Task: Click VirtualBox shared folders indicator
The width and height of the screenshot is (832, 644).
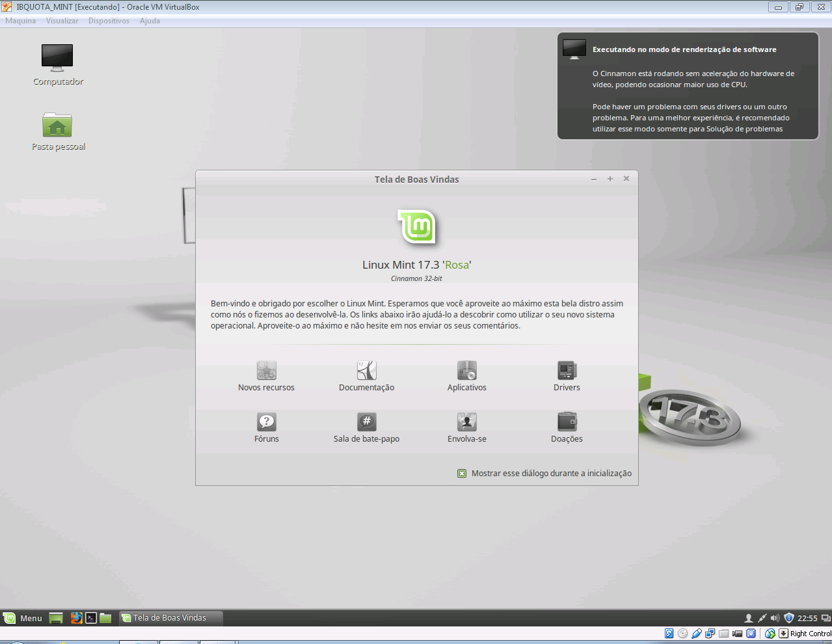Action: 724,634
